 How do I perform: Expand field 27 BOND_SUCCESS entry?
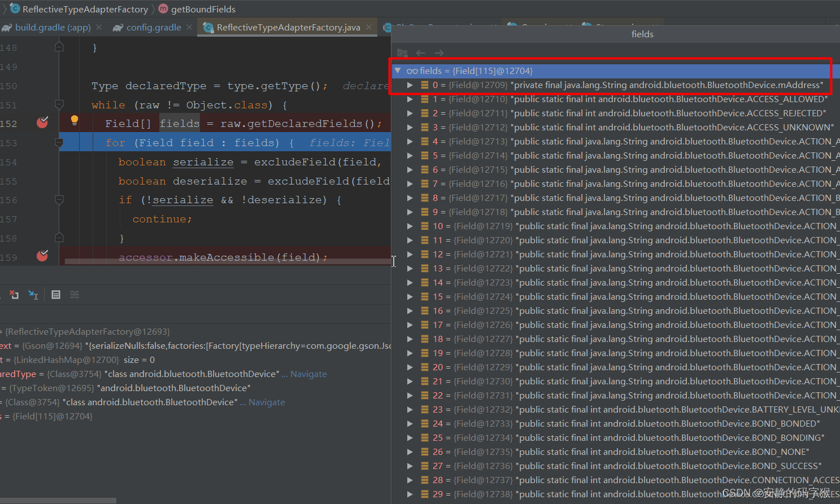click(x=410, y=466)
